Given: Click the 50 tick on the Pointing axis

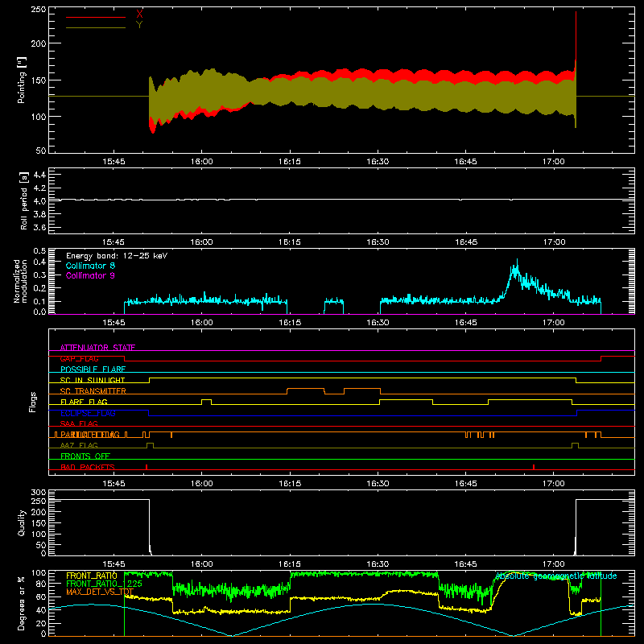Looking at the screenshot, I should click(41, 151).
